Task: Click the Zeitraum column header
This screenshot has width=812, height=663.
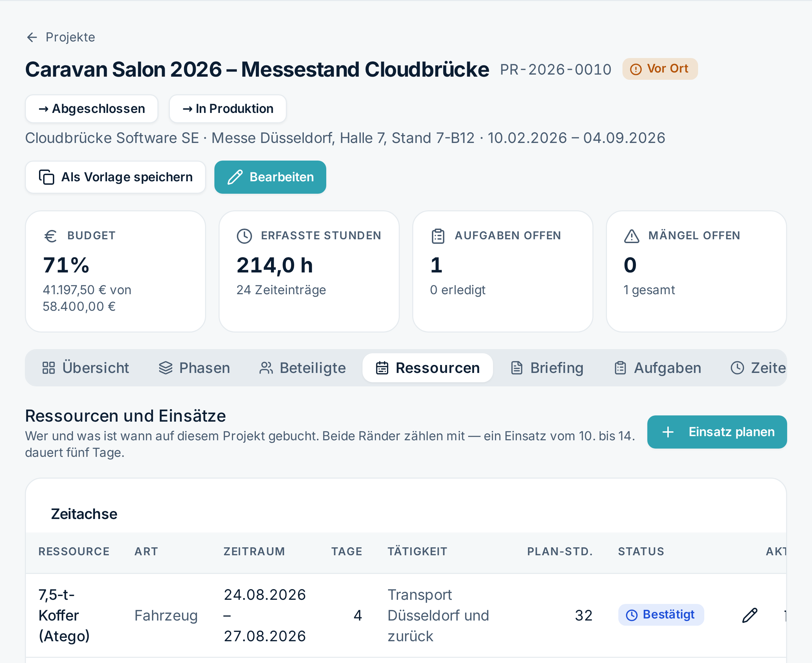Action: pos(254,551)
